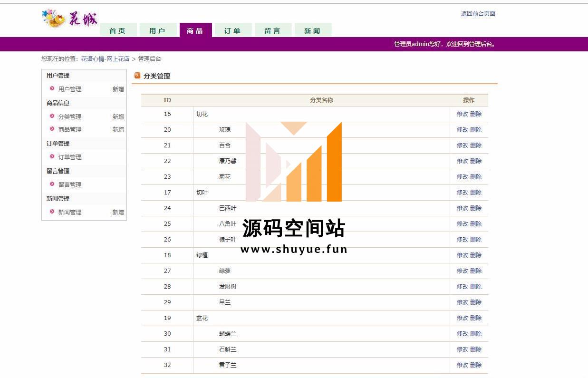Click the bullet icon beside 订单管理
Screen dimensions: 588x378
[x=52, y=156]
